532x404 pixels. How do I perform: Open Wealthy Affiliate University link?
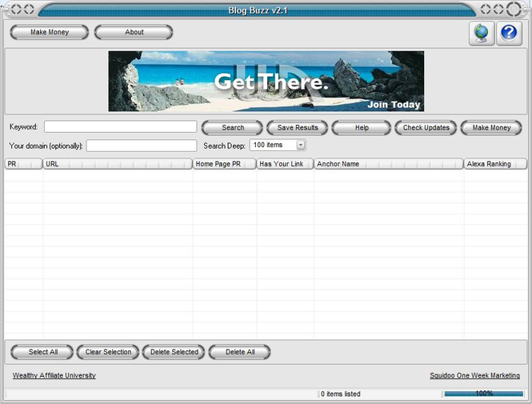click(x=54, y=375)
